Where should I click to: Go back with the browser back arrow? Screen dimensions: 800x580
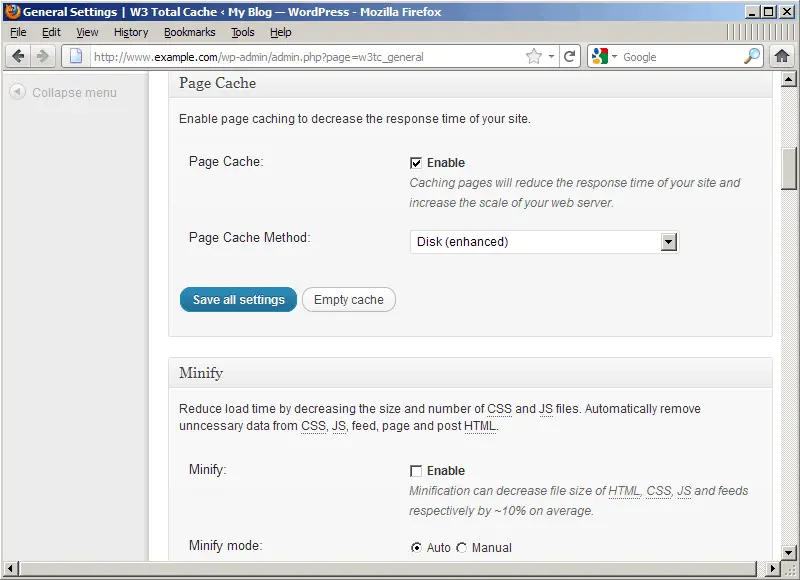18,56
